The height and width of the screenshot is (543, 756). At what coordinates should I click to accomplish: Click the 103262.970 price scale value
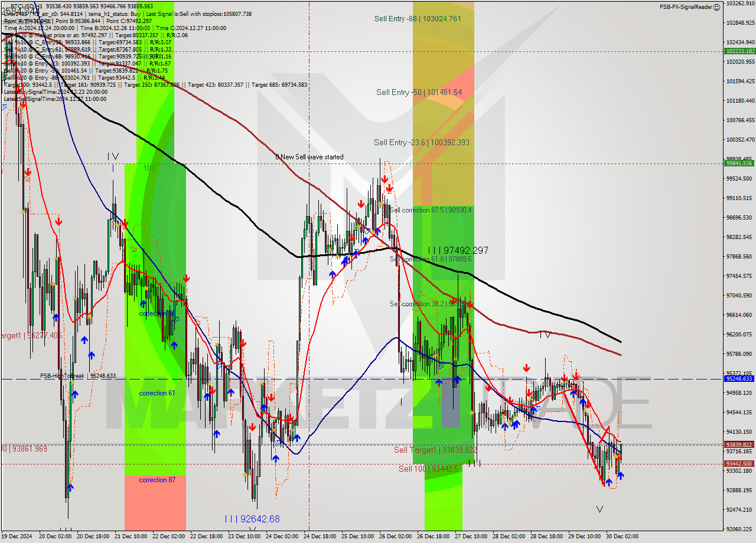(739, 4)
